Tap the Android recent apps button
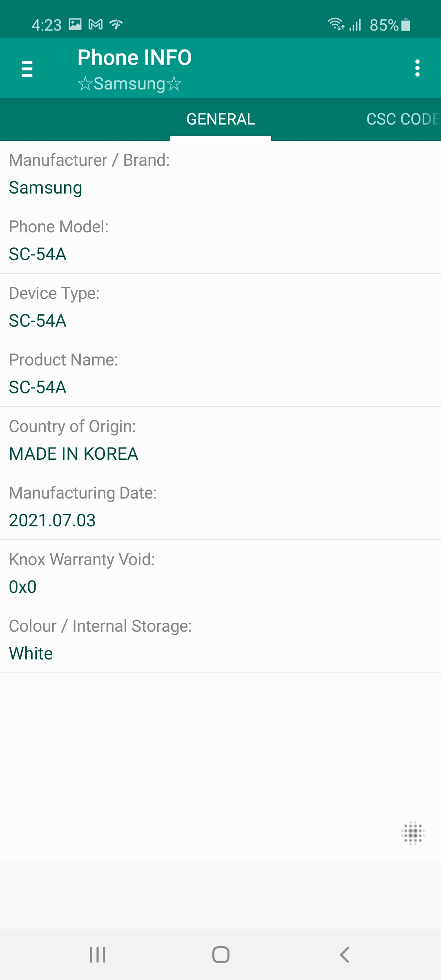The height and width of the screenshot is (980, 441). coord(98,955)
